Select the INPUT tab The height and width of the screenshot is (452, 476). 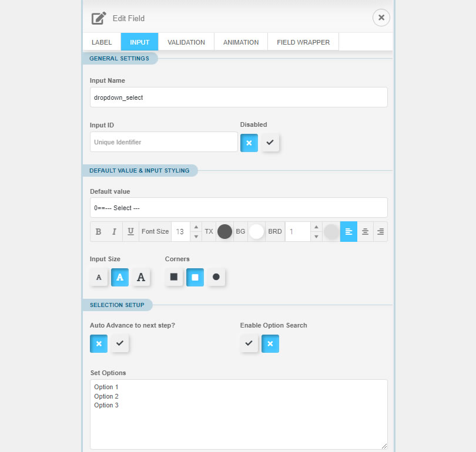click(x=140, y=42)
